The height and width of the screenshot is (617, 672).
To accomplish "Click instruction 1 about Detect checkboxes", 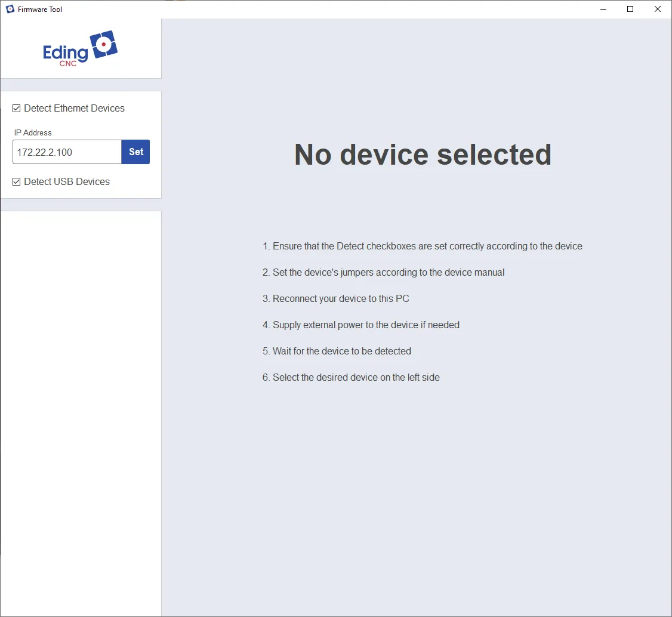I will 422,246.
